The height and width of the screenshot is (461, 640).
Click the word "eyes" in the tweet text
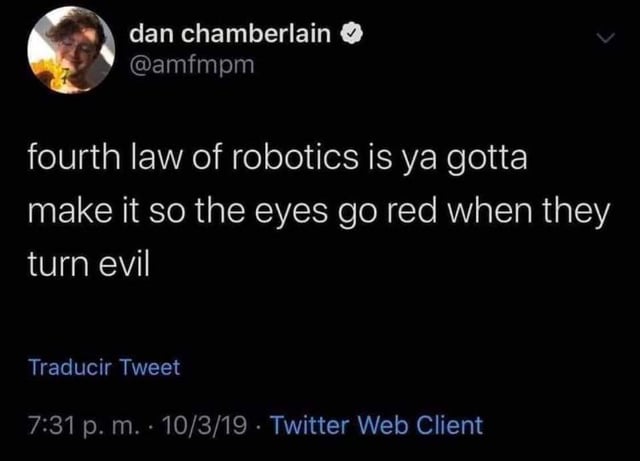(x=291, y=213)
